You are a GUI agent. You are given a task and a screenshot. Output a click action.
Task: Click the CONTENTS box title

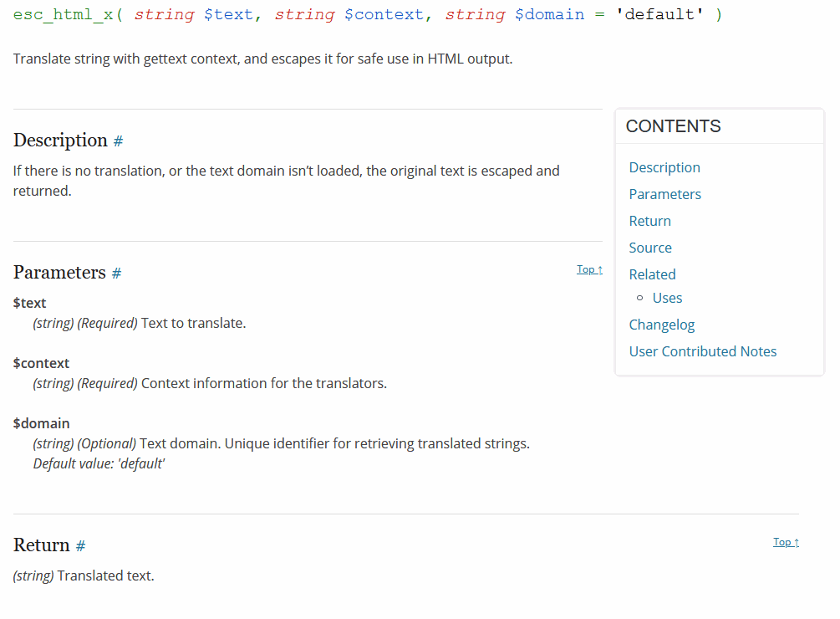(673, 126)
